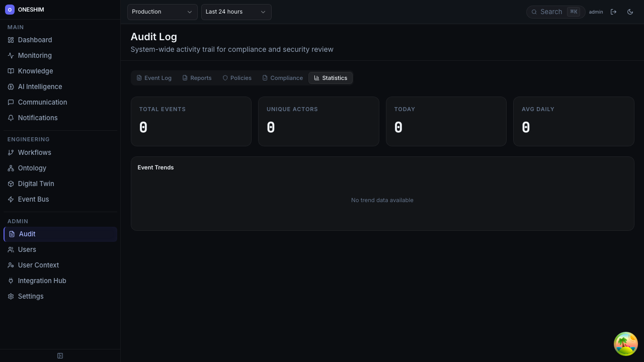Expand the Last 24 hours time range

(236, 12)
